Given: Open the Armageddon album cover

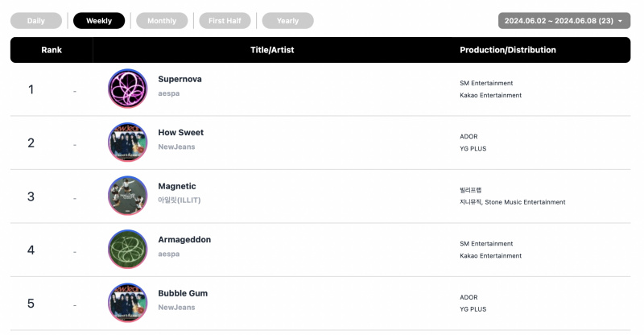Looking at the screenshot, I should (127, 249).
